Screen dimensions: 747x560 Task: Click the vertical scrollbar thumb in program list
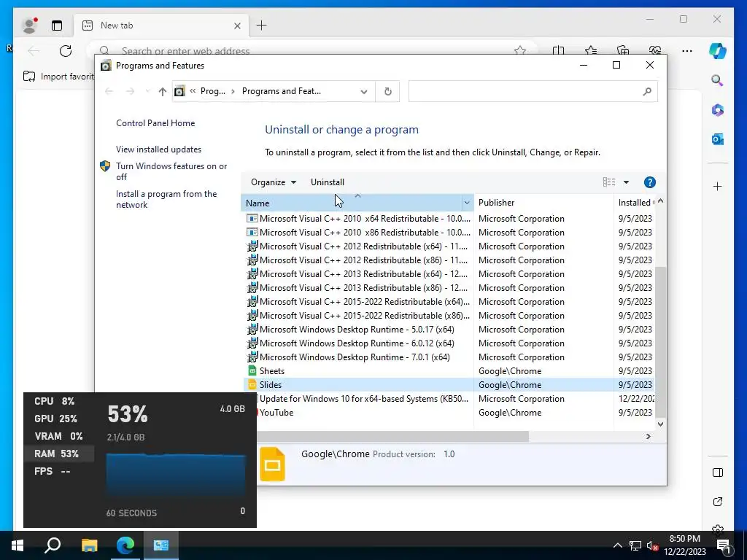(660, 341)
